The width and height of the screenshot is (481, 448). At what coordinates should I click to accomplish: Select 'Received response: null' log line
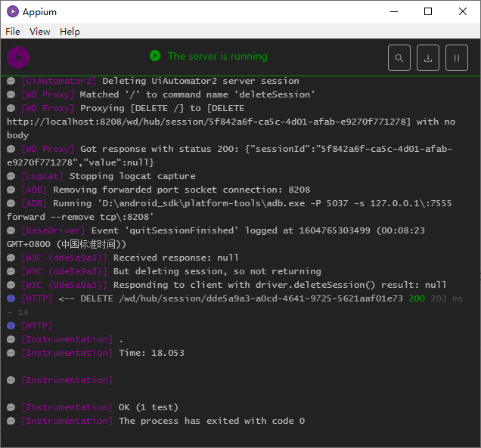(123, 258)
